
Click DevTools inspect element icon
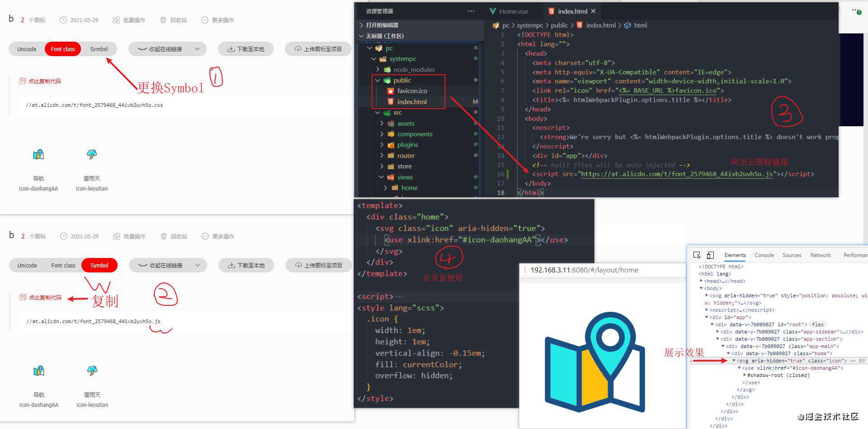[697, 255]
